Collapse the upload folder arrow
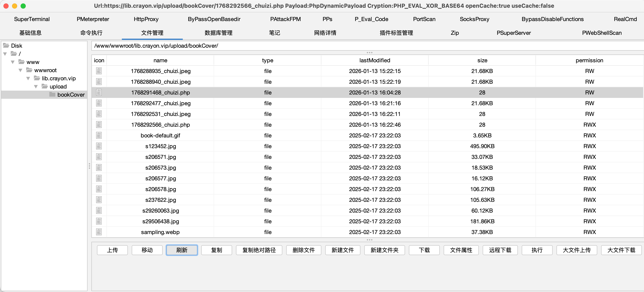Screen dimensions: 644x292 coord(36,87)
